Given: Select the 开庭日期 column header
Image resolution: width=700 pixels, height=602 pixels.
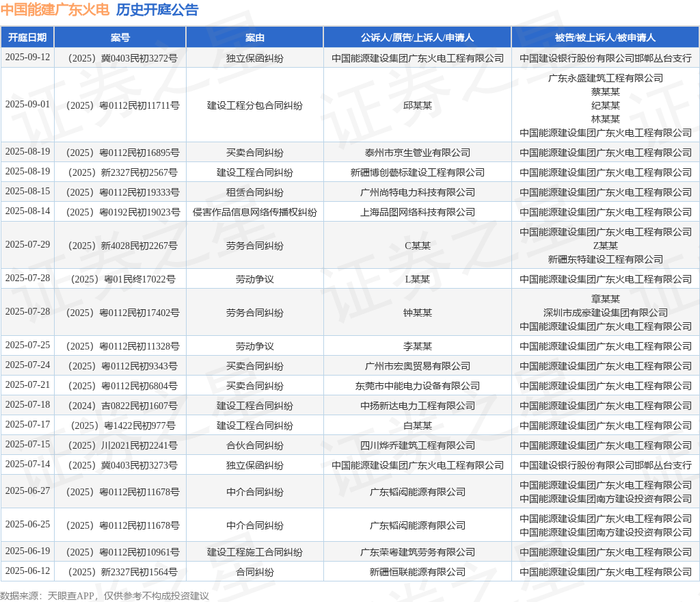Looking at the screenshot, I should click(27, 38).
